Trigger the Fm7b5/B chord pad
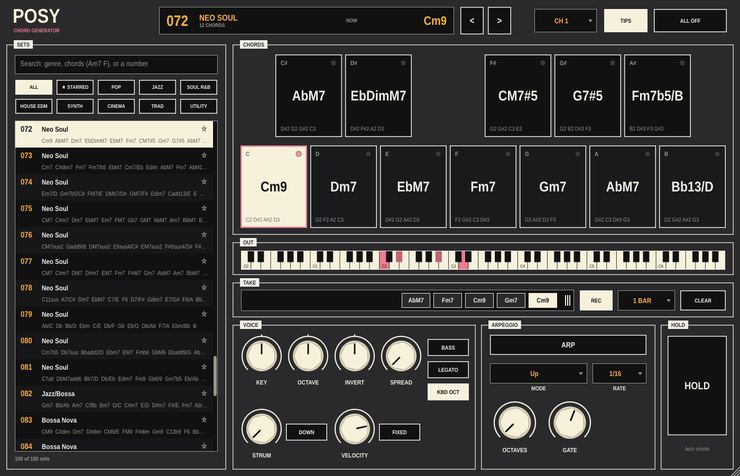This screenshot has width=740, height=476. click(x=657, y=96)
